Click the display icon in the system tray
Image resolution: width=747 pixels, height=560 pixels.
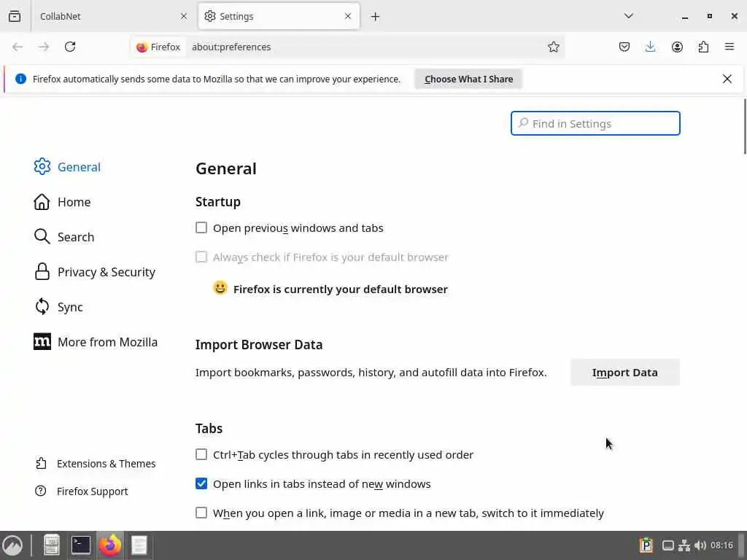click(668, 545)
